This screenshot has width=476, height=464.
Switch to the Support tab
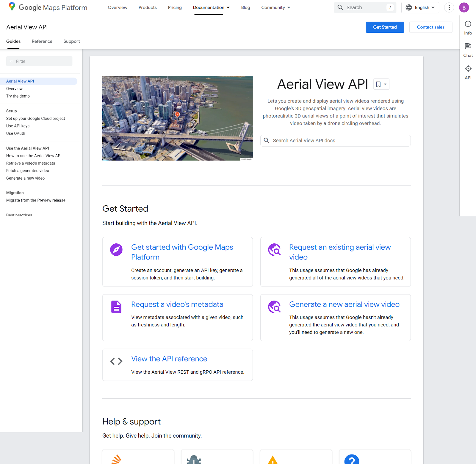point(72,41)
